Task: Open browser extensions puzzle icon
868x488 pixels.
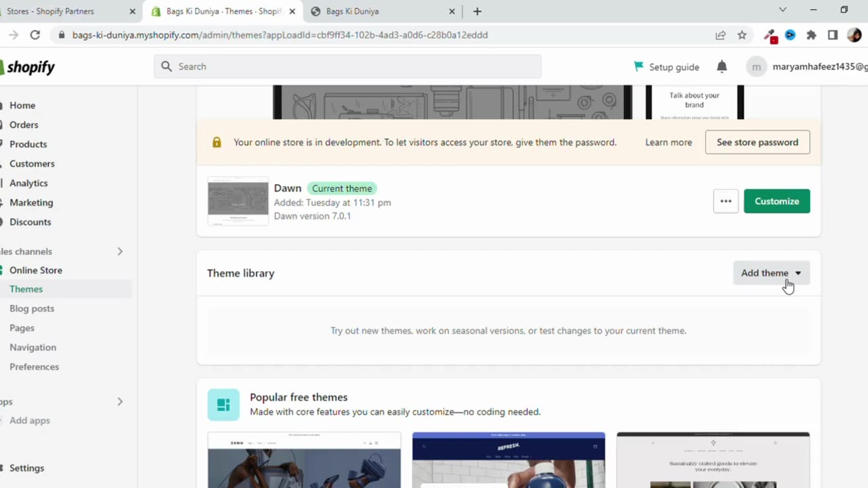Action: click(811, 35)
